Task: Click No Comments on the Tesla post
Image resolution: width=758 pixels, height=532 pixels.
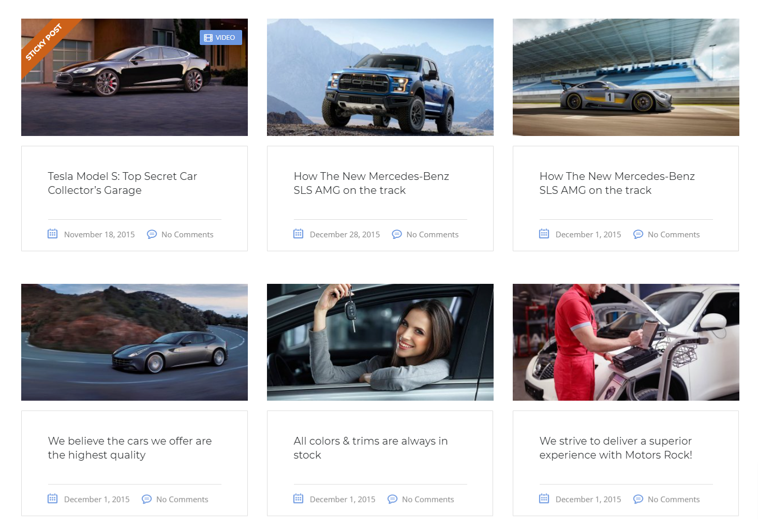Action: (187, 235)
